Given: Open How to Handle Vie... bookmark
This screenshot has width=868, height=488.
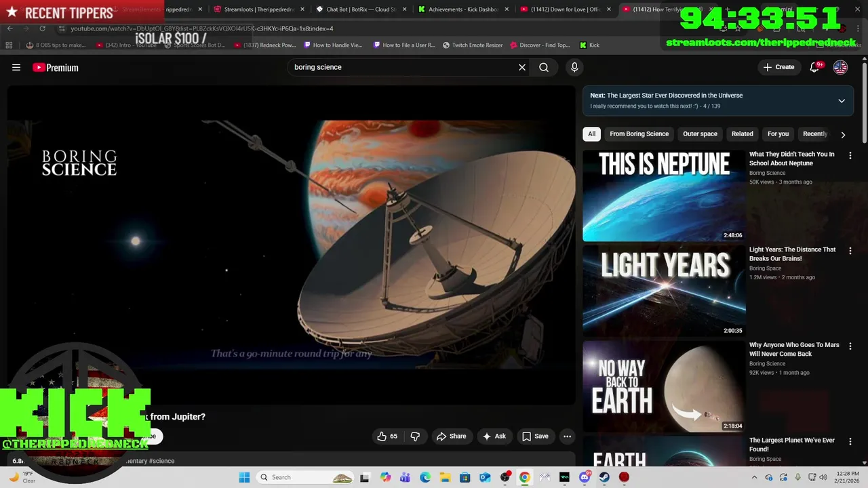Looking at the screenshot, I should coord(333,45).
